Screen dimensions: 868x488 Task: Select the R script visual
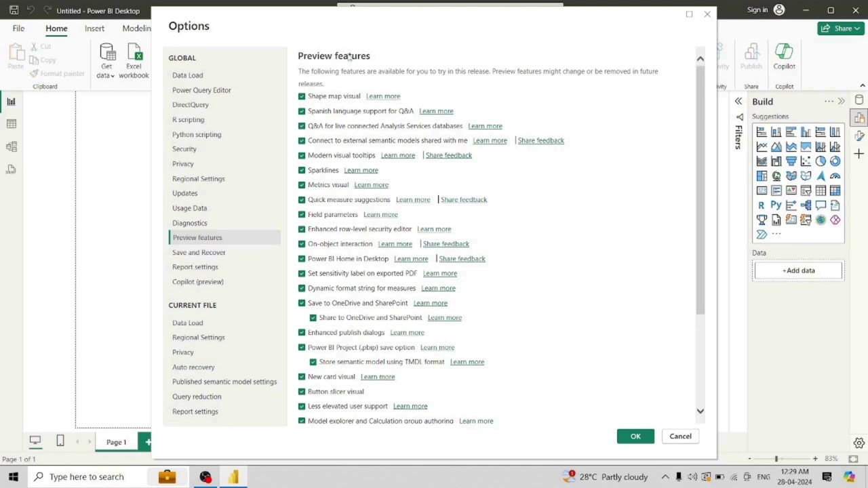(762, 205)
